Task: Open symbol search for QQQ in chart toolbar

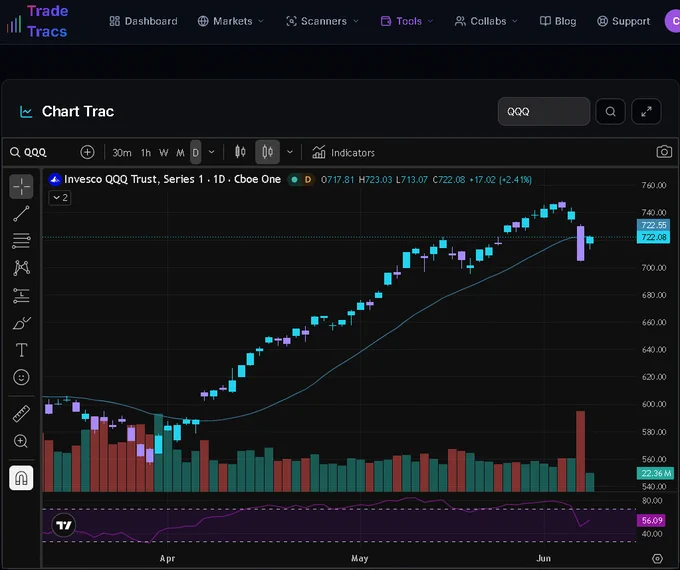Action: point(29,152)
